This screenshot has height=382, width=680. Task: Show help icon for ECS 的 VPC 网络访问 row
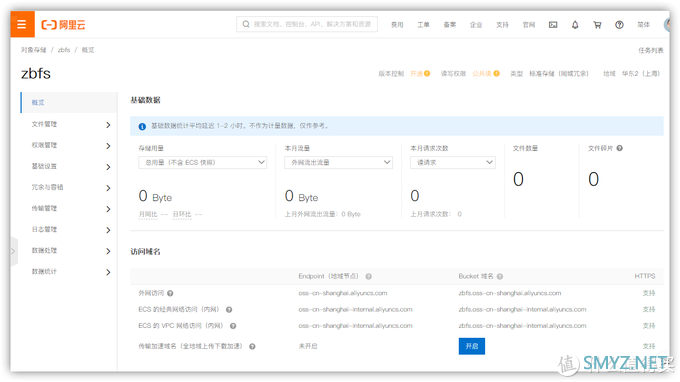[233, 326]
